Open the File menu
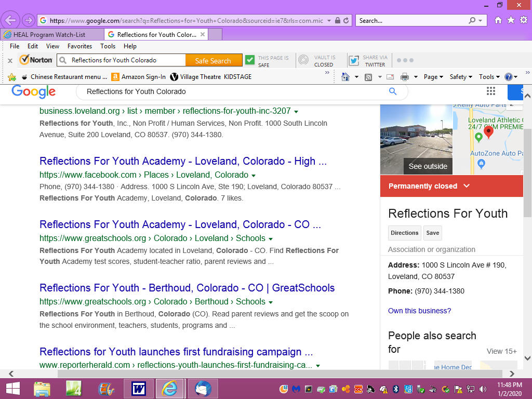 15,46
